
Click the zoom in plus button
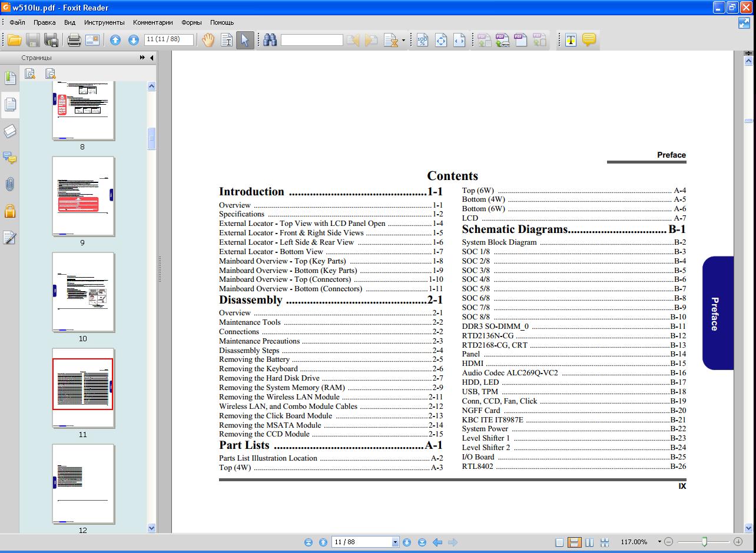[x=738, y=542]
